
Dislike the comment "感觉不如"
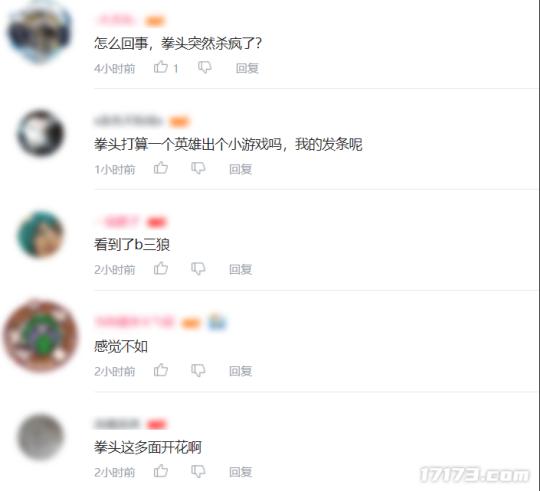coord(198,370)
